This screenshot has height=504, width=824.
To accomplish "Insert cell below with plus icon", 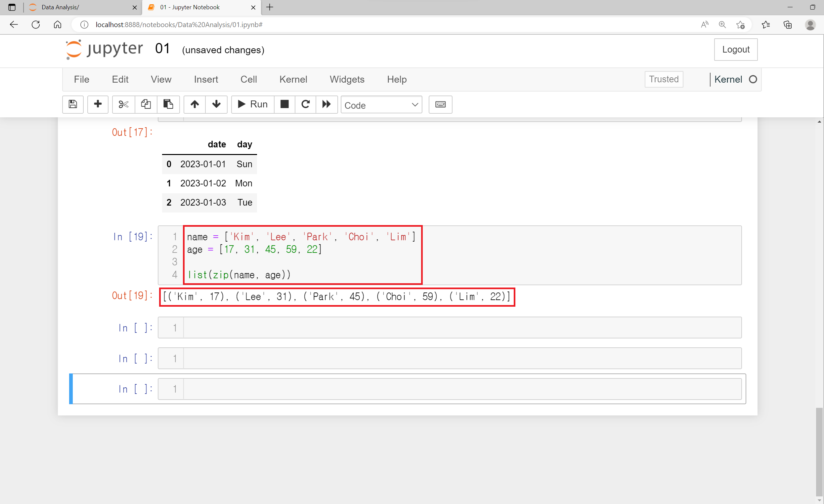I will coord(98,104).
